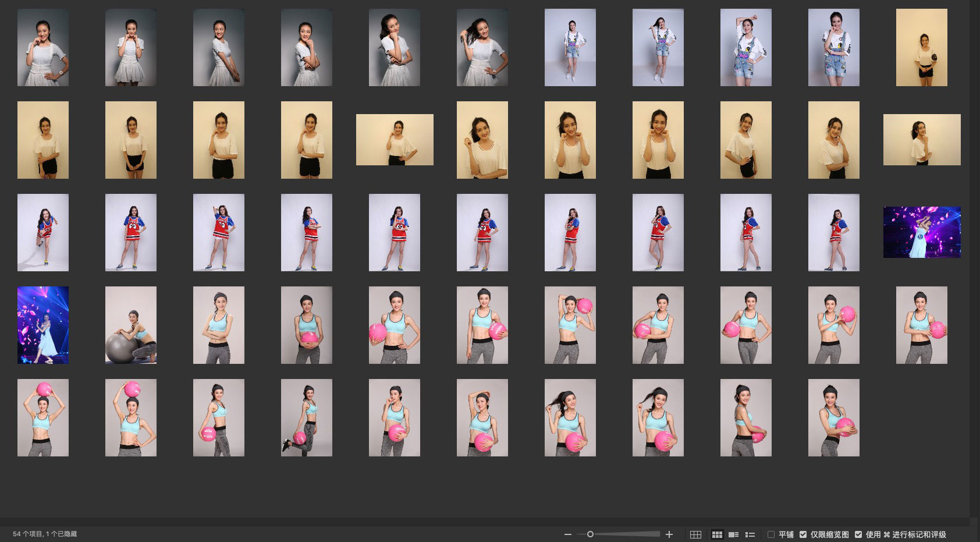Click the minus icon to shrink thumbnails
980x542 pixels.
567,534
